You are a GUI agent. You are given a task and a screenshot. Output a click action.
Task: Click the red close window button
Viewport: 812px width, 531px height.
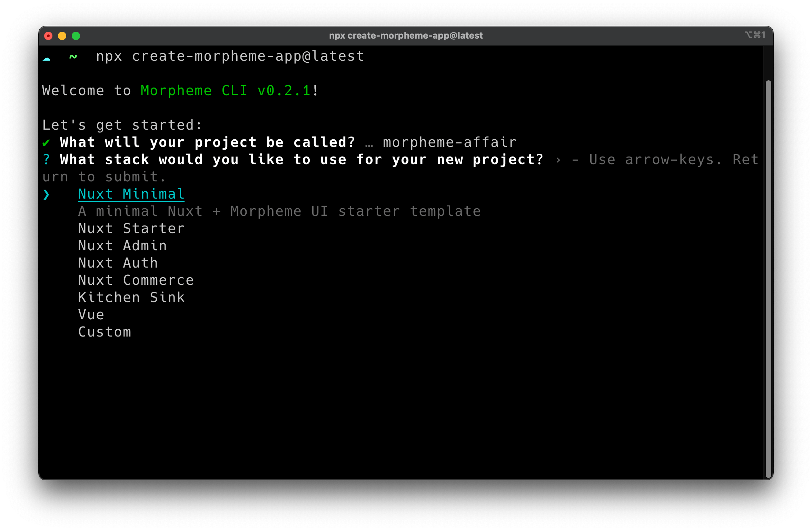tap(48, 36)
